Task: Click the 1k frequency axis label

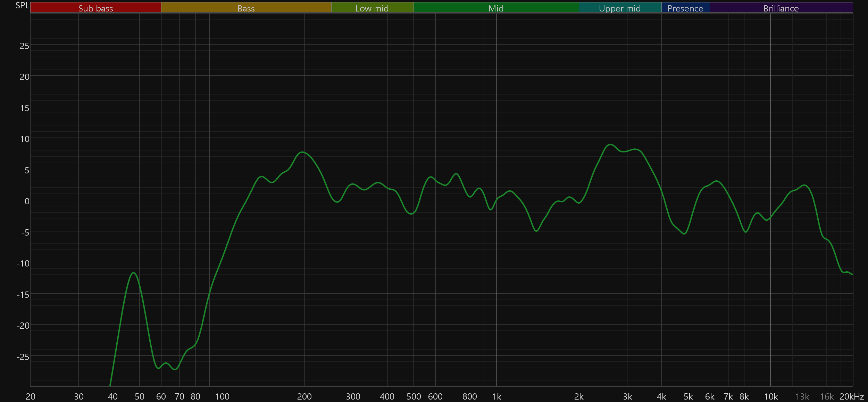Action: point(496,396)
